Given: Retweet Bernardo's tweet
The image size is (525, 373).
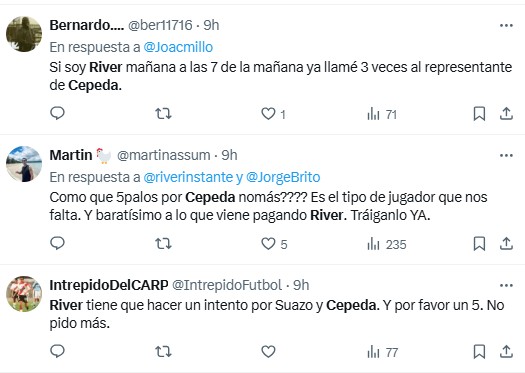Looking at the screenshot, I should click(163, 114).
